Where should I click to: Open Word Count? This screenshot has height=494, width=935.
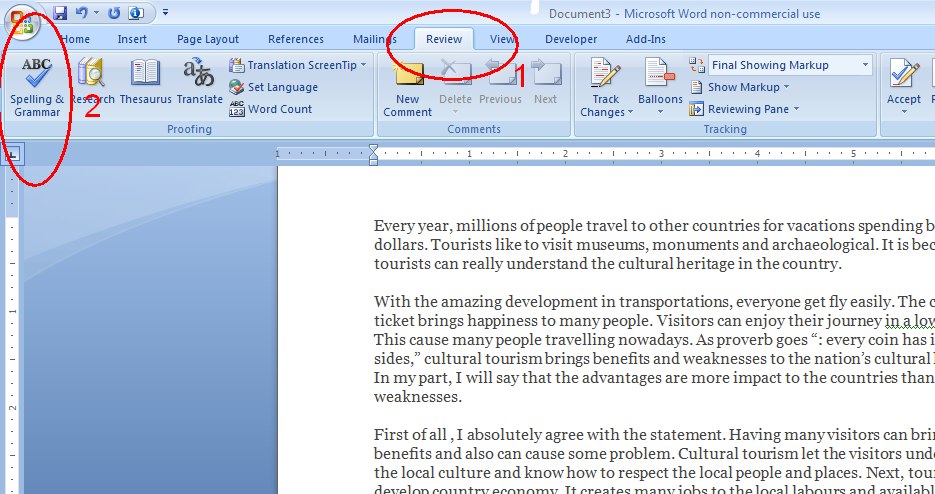[271, 109]
